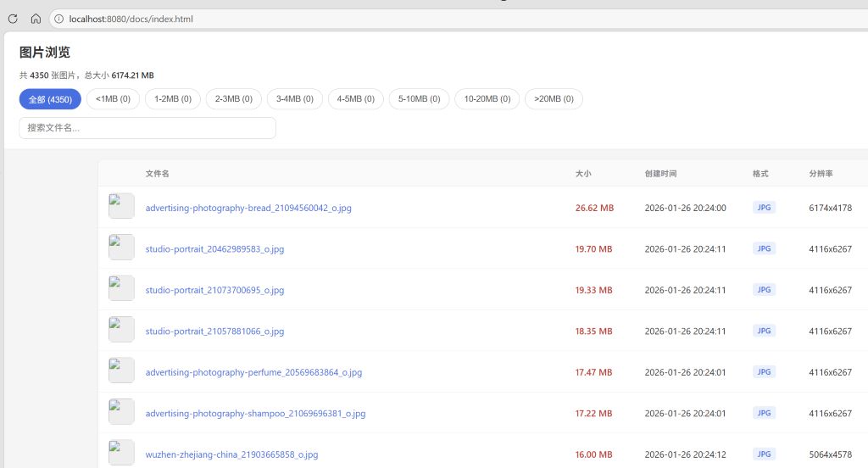Click the 16.00 MB size value
Viewport: 868px width, 468px height.
(593, 454)
